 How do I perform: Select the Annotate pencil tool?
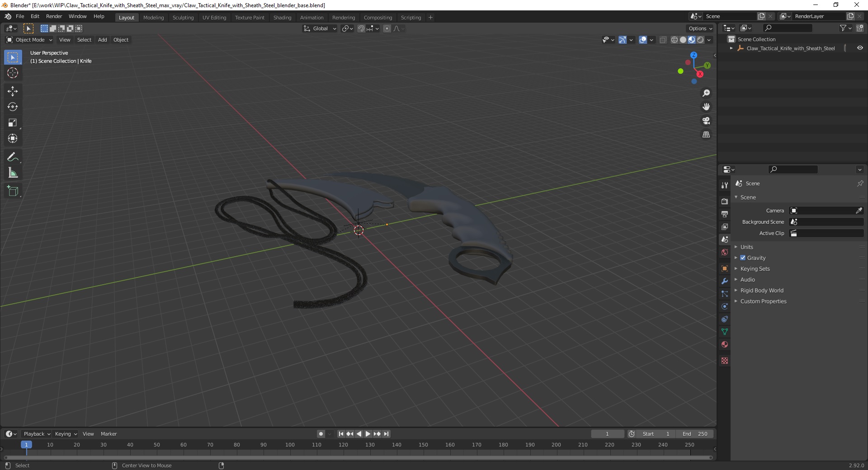13,157
